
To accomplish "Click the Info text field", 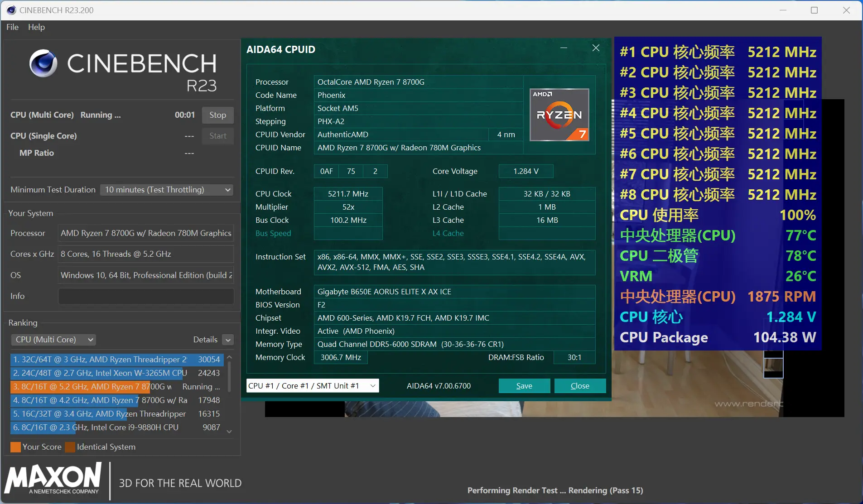I will tap(146, 296).
